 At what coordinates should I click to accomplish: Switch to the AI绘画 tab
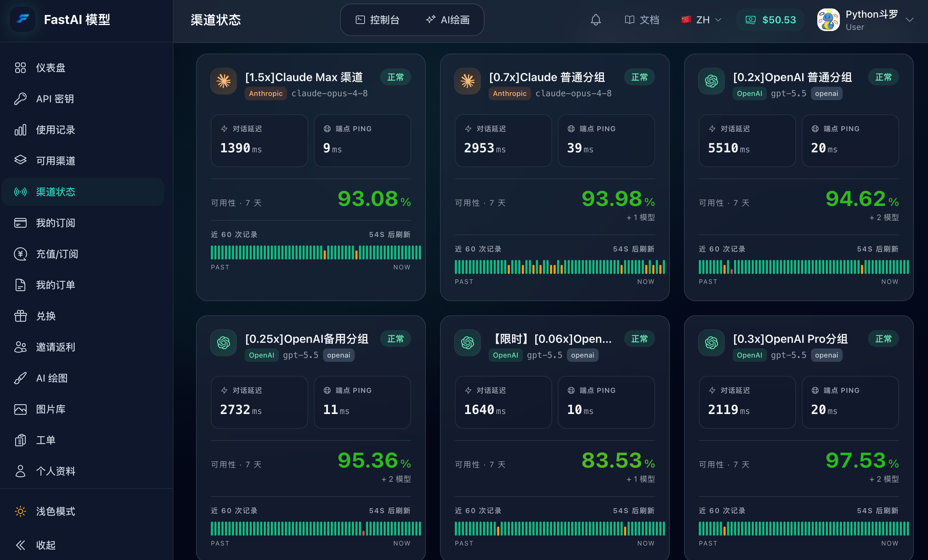pos(447,20)
